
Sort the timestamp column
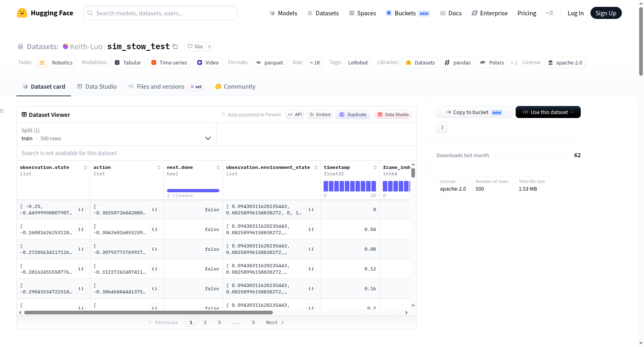375,167
